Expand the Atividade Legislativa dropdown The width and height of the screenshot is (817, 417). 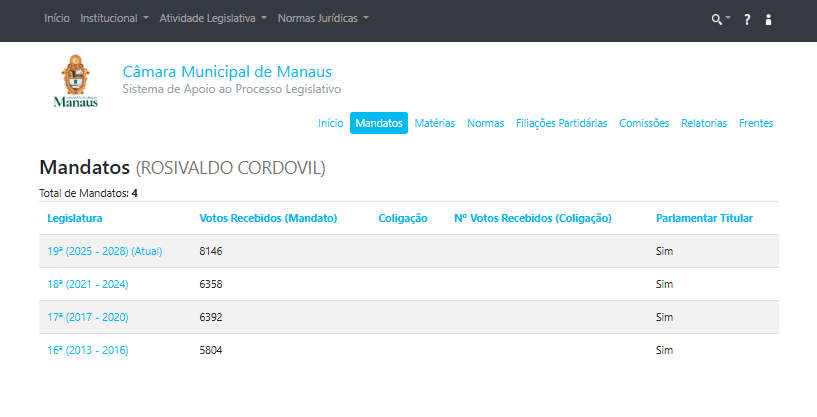pyautogui.click(x=213, y=19)
